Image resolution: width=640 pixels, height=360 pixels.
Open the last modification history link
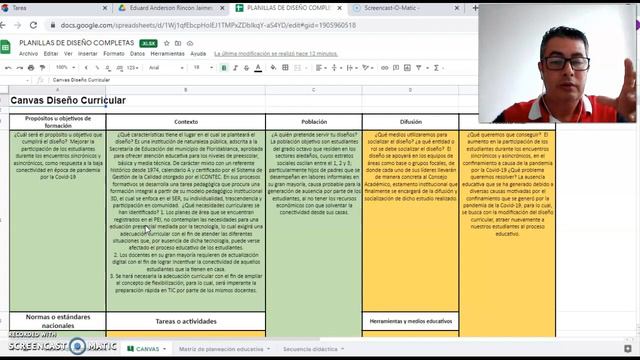click(x=276, y=53)
